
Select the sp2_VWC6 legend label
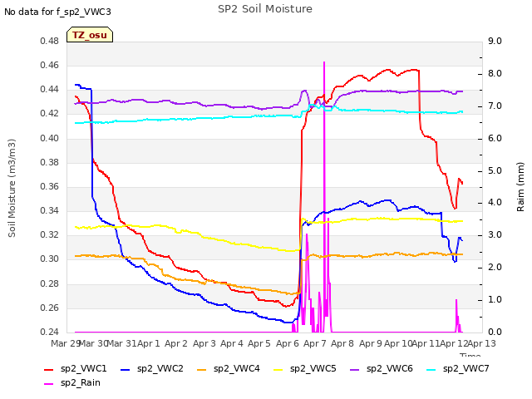[390, 369]
